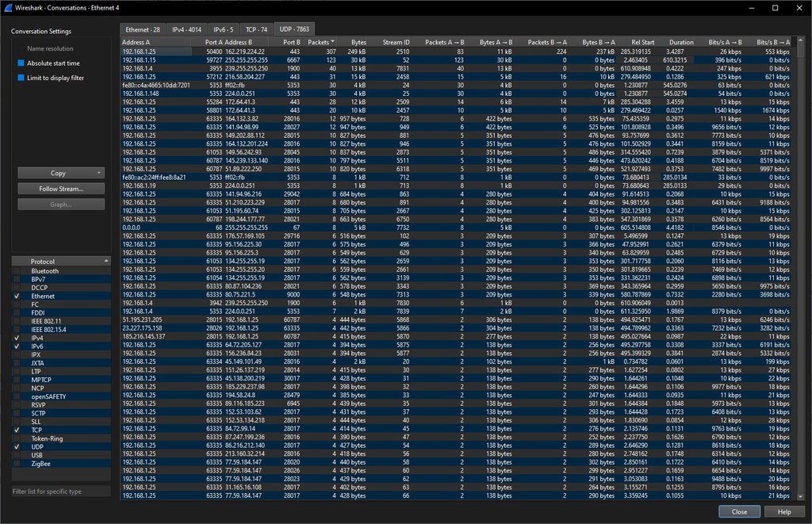
Task: Click the scrollbar down arrow below the table
Action: pyautogui.click(x=801, y=496)
